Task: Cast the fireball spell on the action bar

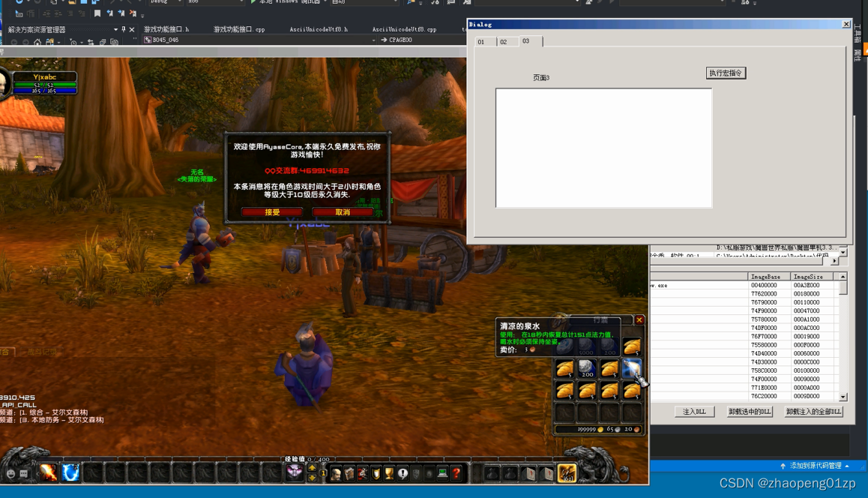Action: (48, 472)
